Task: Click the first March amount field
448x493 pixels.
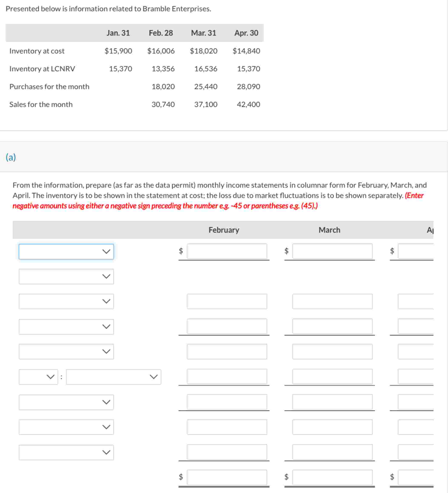Action: click(332, 251)
